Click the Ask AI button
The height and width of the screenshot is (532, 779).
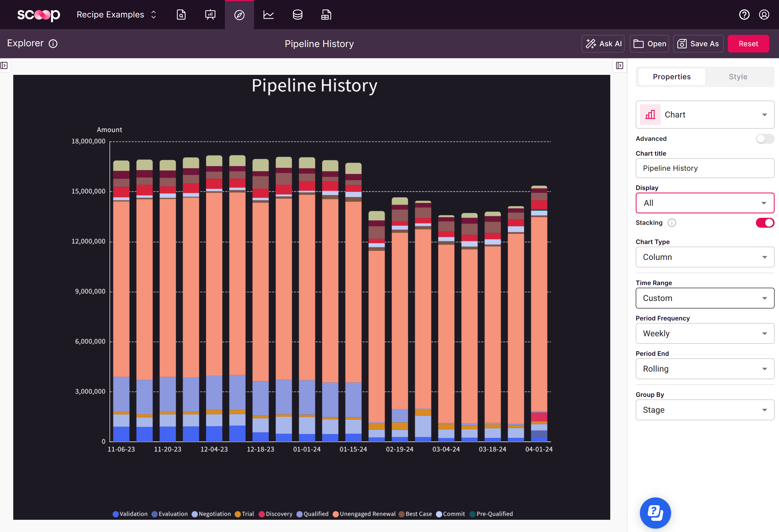click(603, 44)
